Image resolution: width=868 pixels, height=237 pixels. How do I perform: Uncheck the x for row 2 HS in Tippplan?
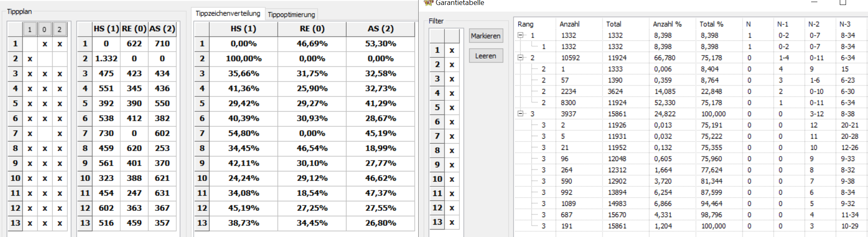(x=29, y=59)
